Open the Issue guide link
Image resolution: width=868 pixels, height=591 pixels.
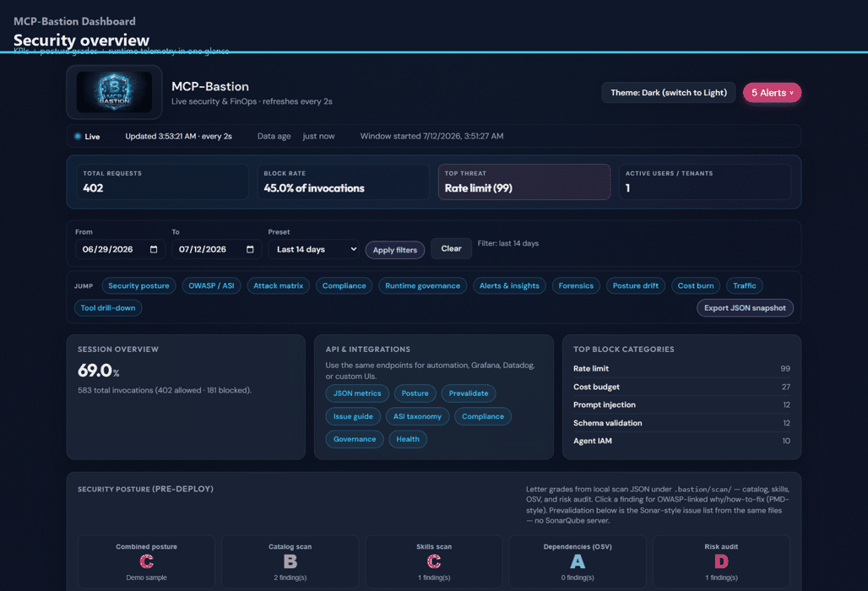coord(353,417)
